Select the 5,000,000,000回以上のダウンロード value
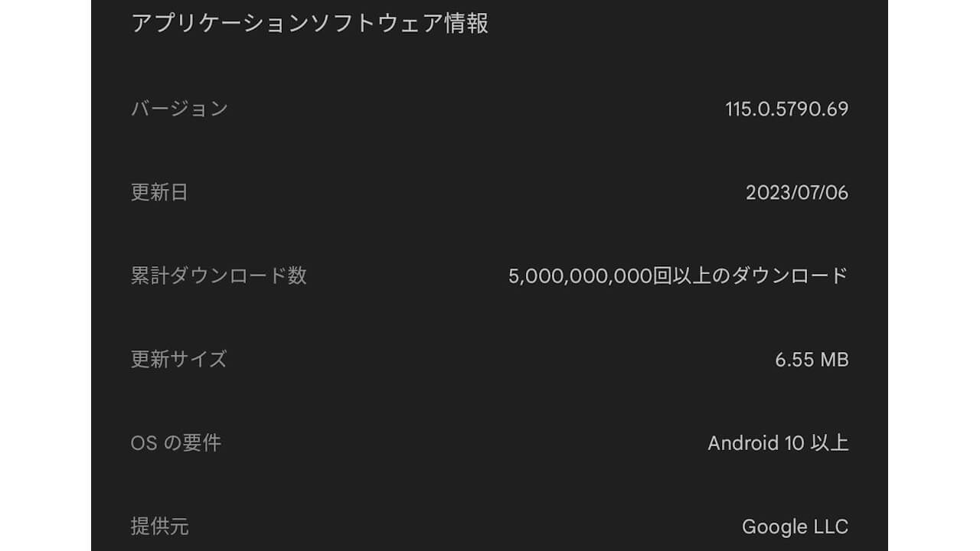The image size is (980, 551). [x=678, y=276]
